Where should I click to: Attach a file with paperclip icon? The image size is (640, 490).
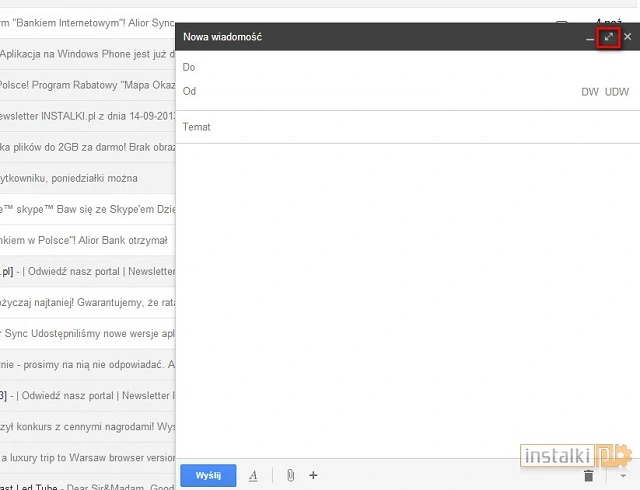tap(290, 475)
